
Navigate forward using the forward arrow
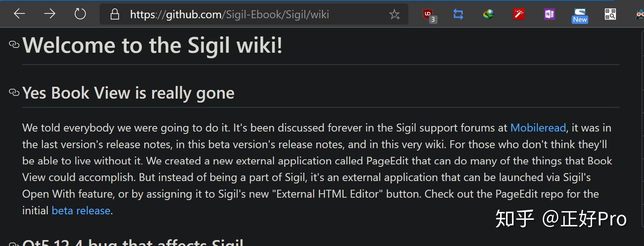click(x=50, y=14)
